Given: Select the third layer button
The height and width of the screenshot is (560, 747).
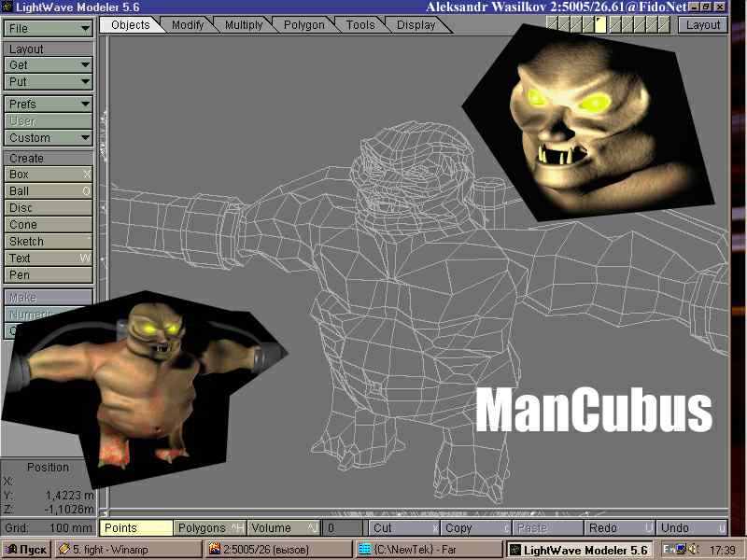Looking at the screenshot, I should 576,24.
